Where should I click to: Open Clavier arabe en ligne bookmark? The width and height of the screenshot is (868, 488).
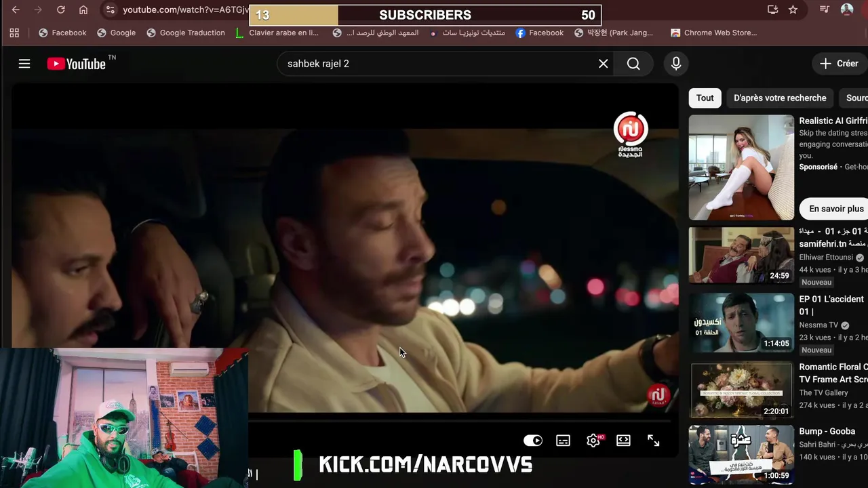coord(277,33)
